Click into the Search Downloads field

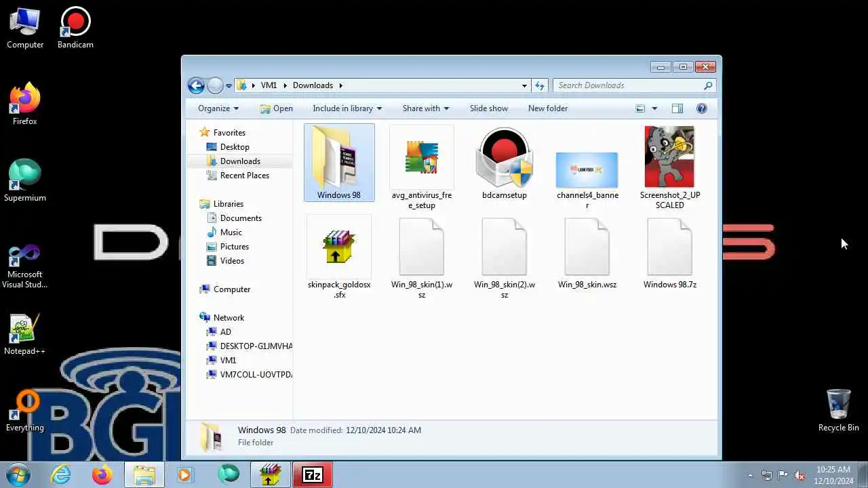(628, 85)
